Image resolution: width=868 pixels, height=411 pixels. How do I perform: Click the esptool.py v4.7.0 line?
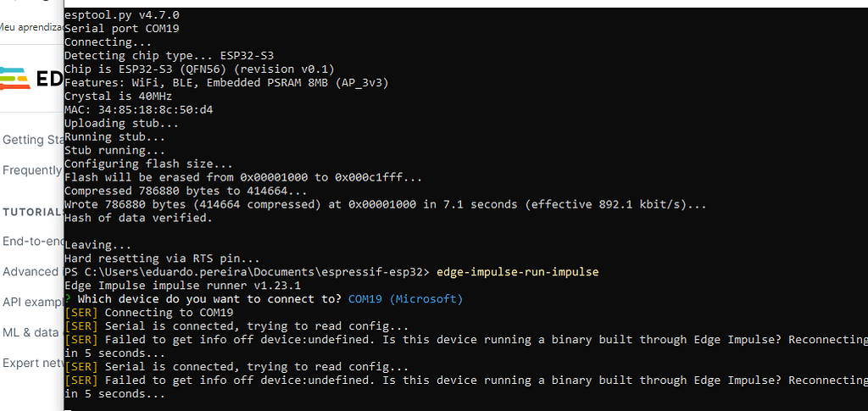click(x=122, y=15)
